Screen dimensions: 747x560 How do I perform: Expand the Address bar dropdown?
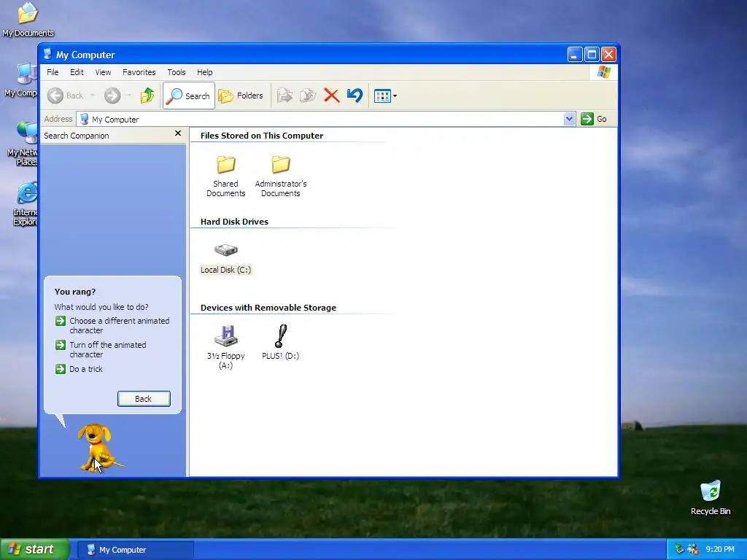click(x=569, y=119)
